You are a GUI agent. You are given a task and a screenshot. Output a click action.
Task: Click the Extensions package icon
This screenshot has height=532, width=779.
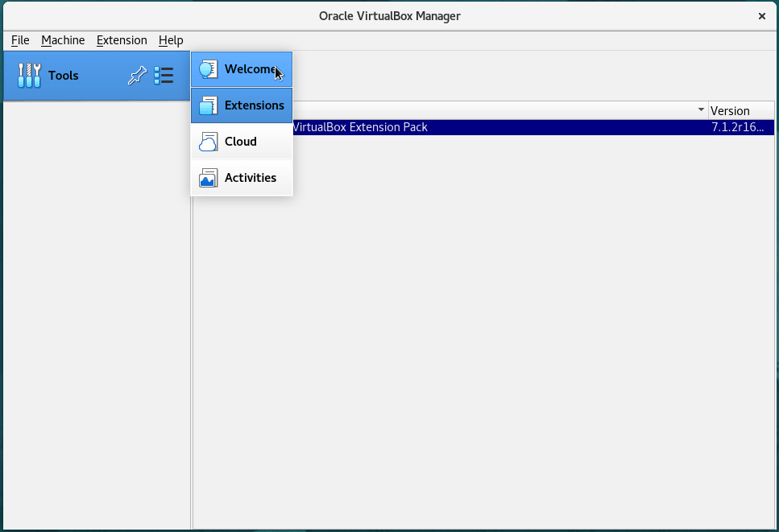click(208, 105)
